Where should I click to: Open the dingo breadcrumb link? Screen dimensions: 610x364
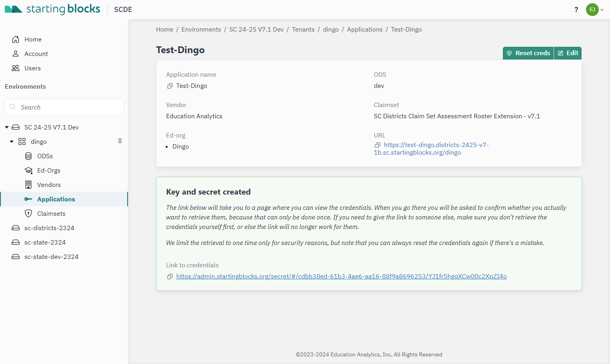(x=331, y=29)
